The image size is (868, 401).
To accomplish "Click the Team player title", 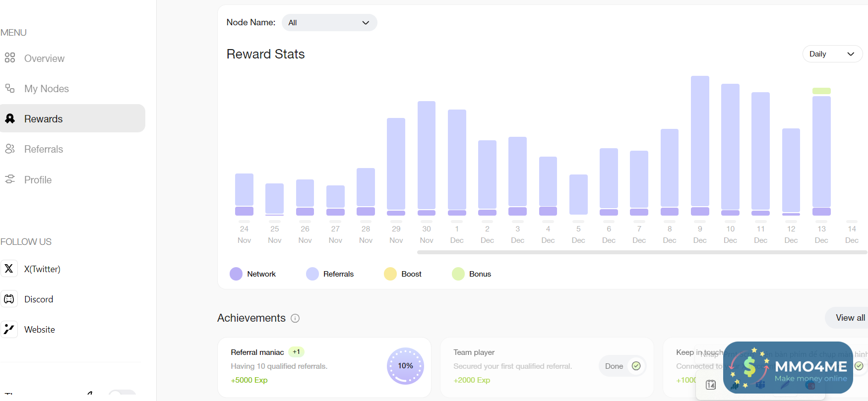I will 474,352.
